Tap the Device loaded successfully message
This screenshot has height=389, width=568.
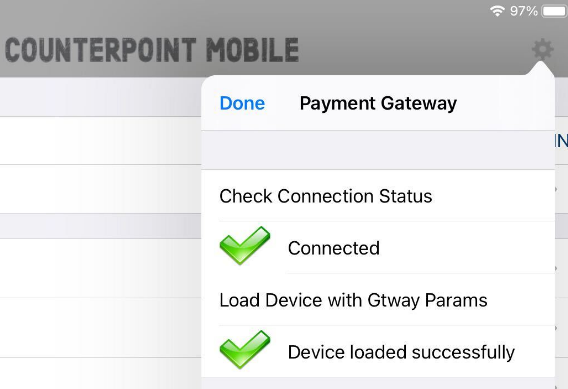pos(401,352)
